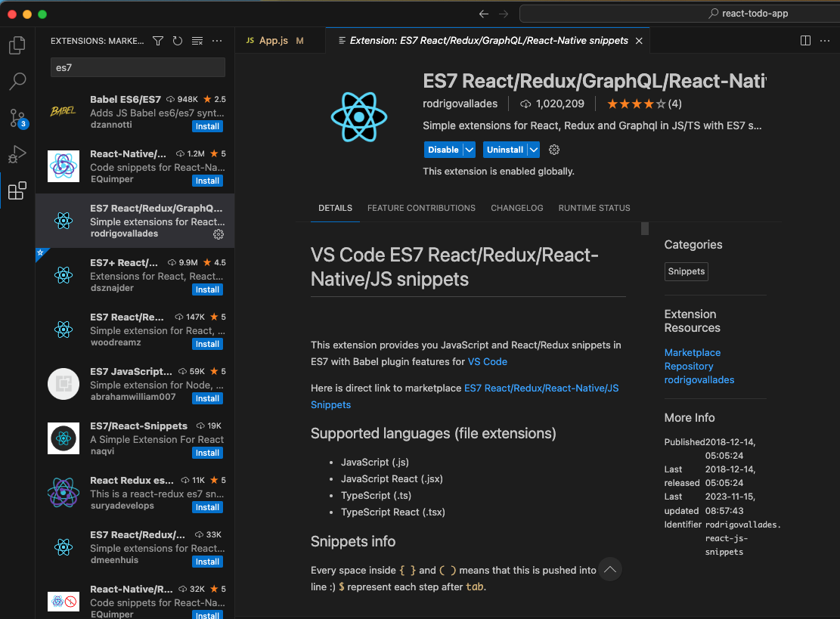
Task: Click the ES7 JavaScript extension icon by abrahamwilliam007
Action: pyautogui.click(x=64, y=384)
